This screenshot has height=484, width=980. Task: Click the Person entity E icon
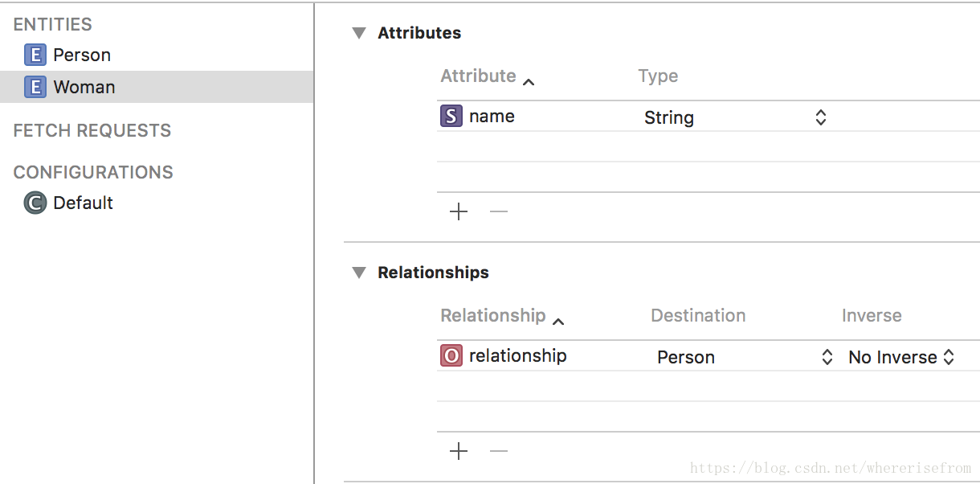35,55
